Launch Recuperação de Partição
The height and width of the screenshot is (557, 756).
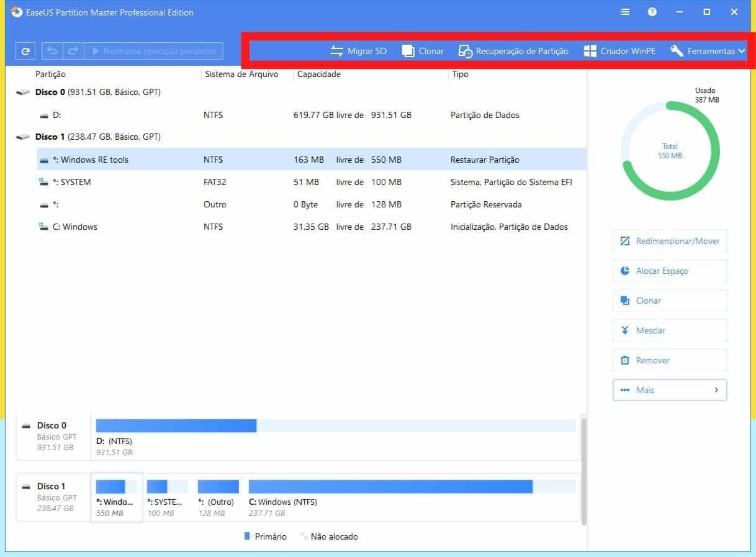513,51
